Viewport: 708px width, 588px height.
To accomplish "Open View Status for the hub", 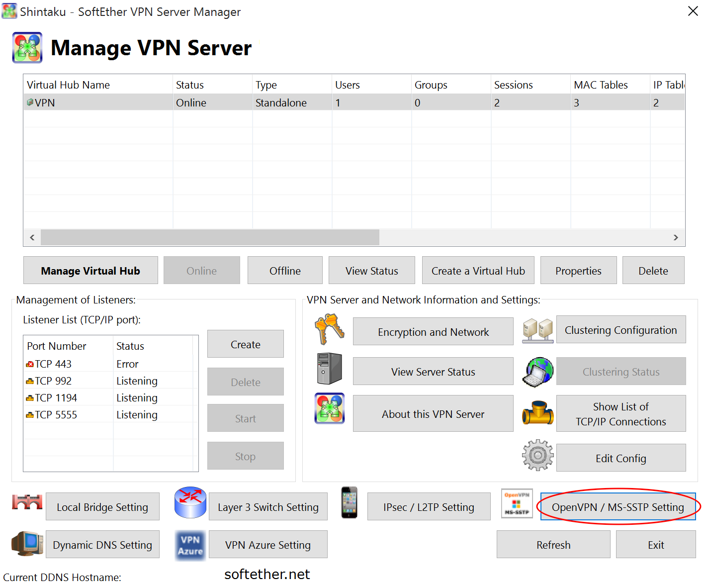I will pos(372,270).
